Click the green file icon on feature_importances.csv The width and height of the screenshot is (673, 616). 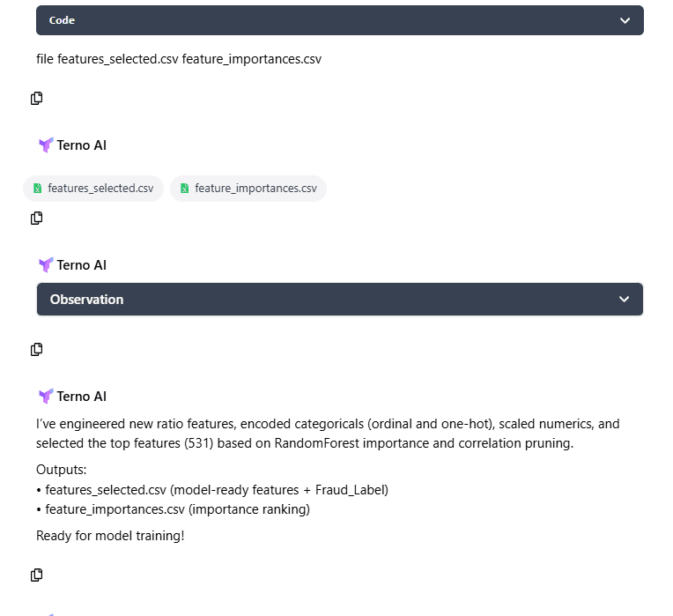pos(185,189)
